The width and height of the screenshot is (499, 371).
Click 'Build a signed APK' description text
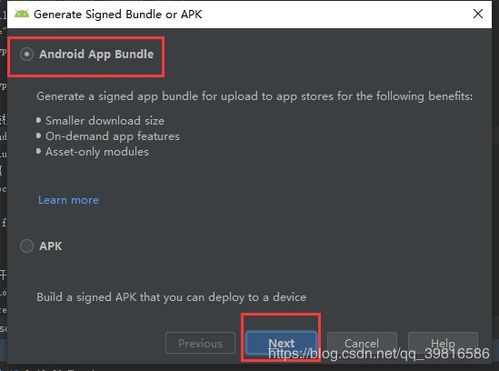[x=171, y=297]
